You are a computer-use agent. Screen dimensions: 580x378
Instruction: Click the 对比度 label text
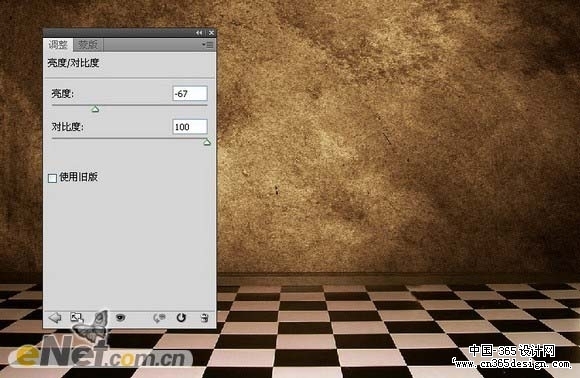(67, 127)
